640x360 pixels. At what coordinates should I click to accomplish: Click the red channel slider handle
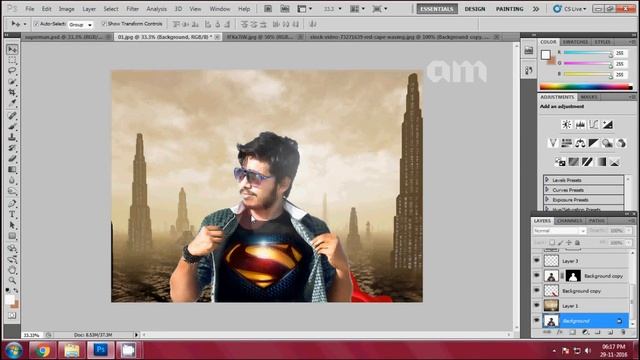(611, 54)
